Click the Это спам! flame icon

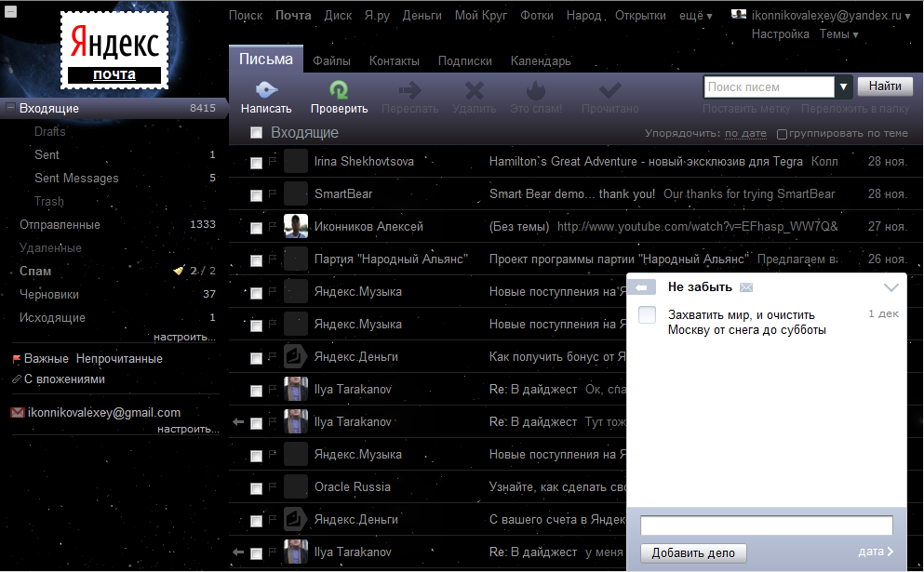pos(536,90)
